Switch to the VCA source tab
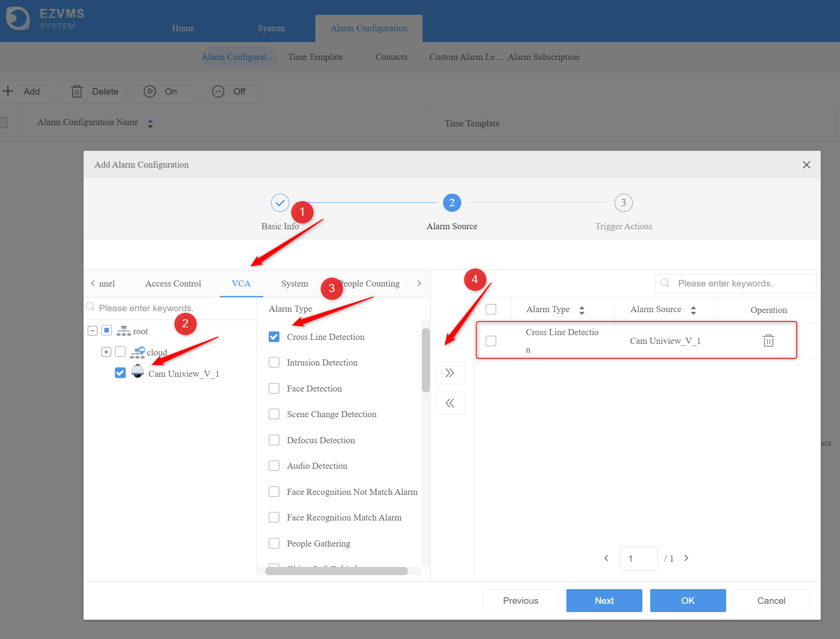Image resolution: width=840 pixels, height=639 pixels. [241, 283]
